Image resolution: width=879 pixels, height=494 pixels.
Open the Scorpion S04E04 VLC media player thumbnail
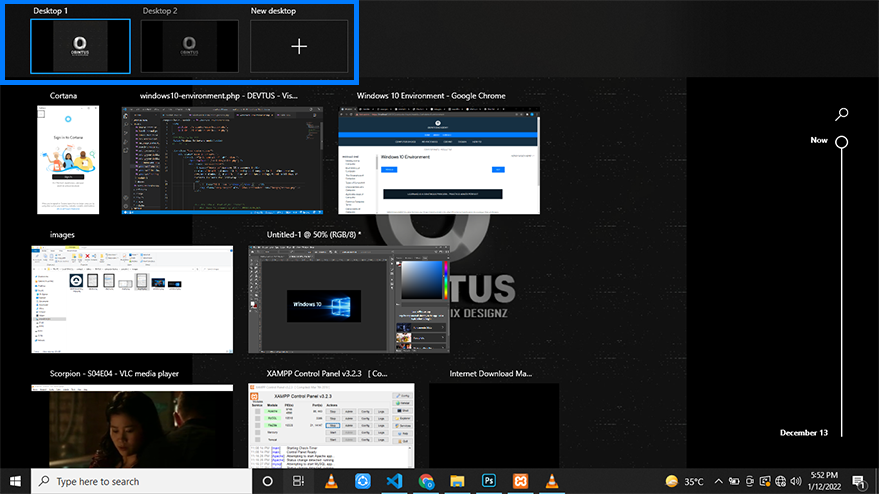click(x=132, y=426)
